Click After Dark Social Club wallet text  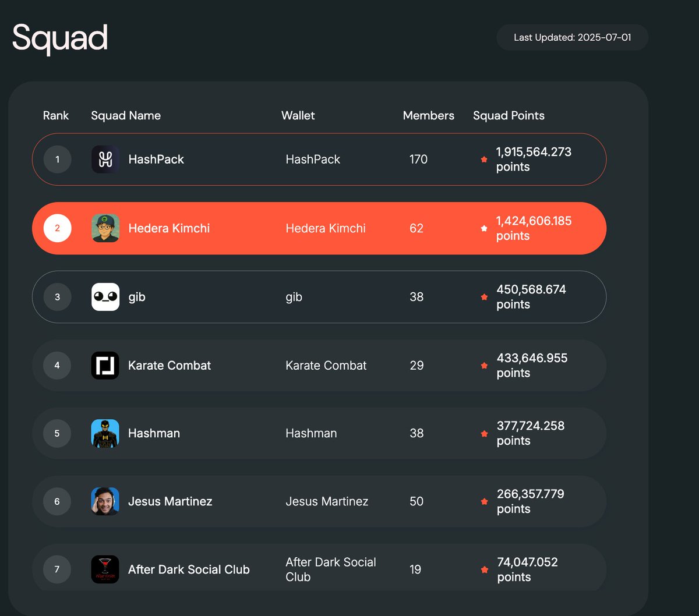click(x=331, y=569)
